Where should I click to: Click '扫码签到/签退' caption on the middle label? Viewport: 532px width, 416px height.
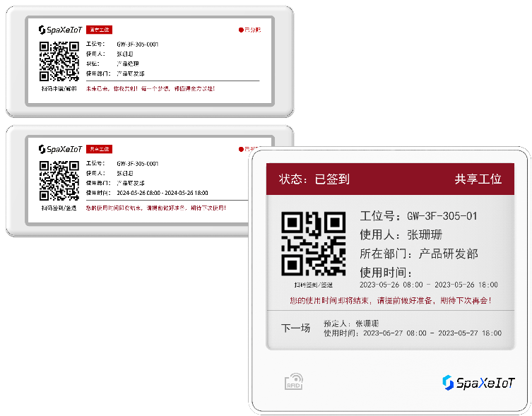pos(59,208)
